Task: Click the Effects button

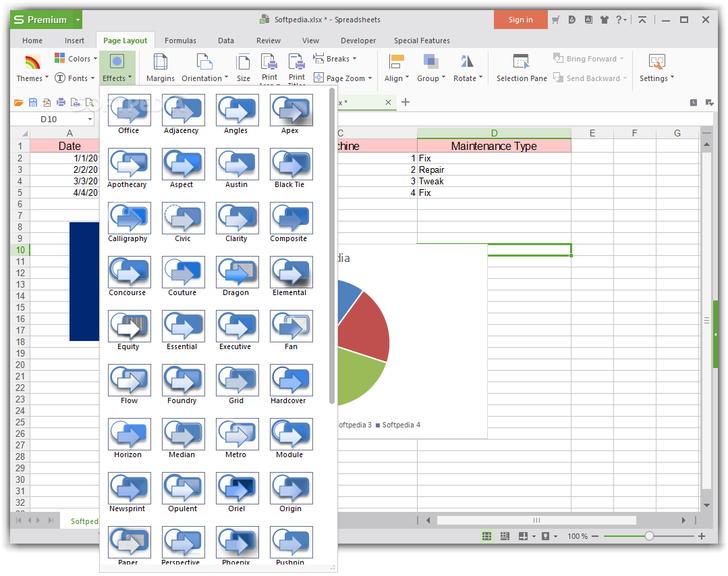Action: click(x=117, y=68)
